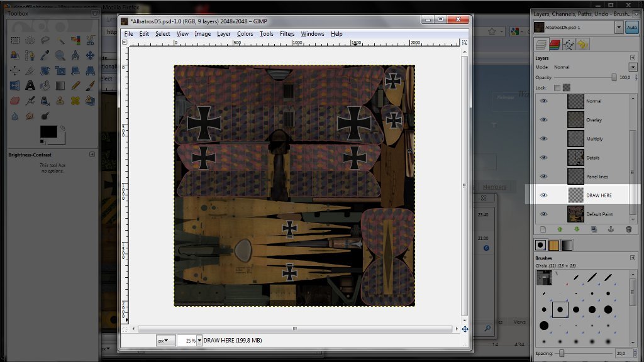Select the Rectangle Select tool
644x362 pixels.
[15, 40]
